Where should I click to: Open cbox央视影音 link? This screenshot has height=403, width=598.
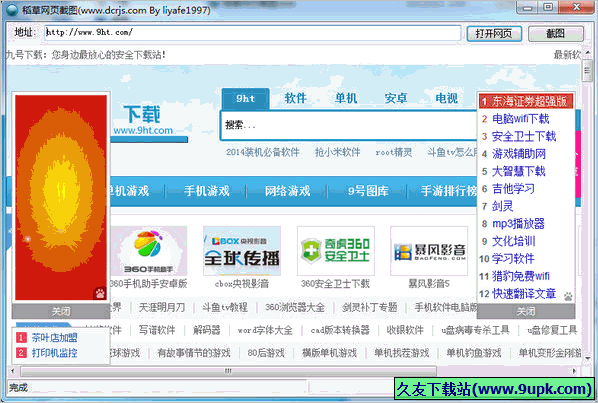[242, 284]
